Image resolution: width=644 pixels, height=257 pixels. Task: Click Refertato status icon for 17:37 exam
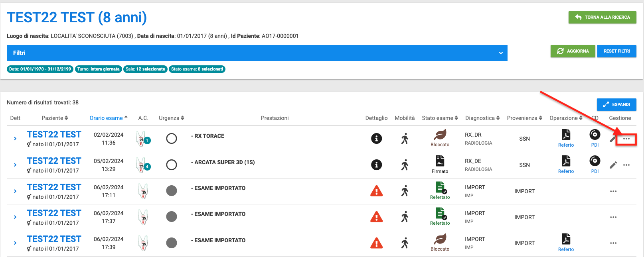(440, 214)
